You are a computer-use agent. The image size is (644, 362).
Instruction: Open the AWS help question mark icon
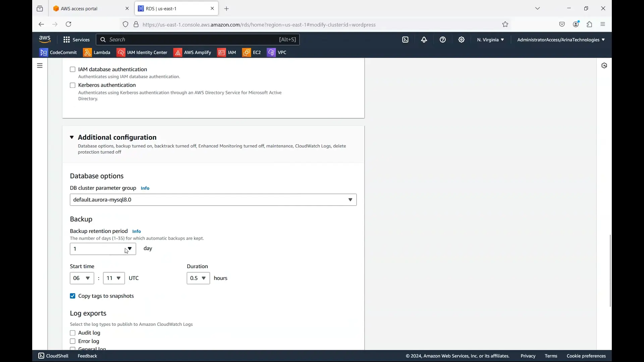tap(443, 40)
